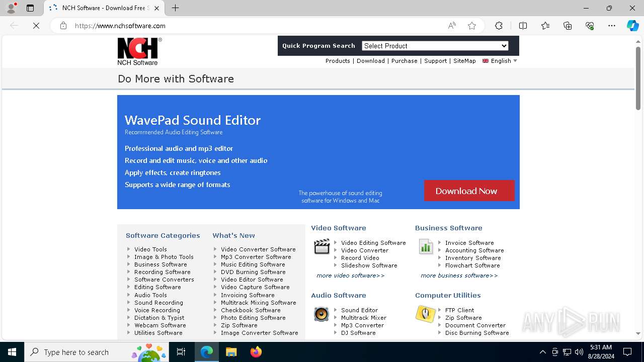
Task: Open Dictation & Typist category
Action: (x=159, y=318)
